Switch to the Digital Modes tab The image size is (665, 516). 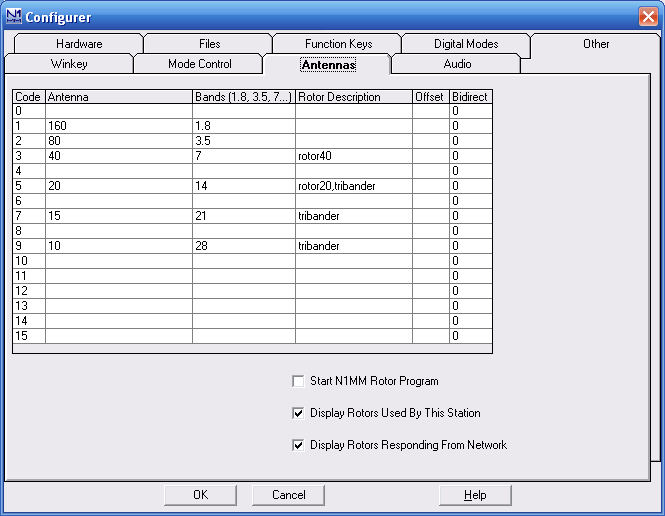click(466, 44)
